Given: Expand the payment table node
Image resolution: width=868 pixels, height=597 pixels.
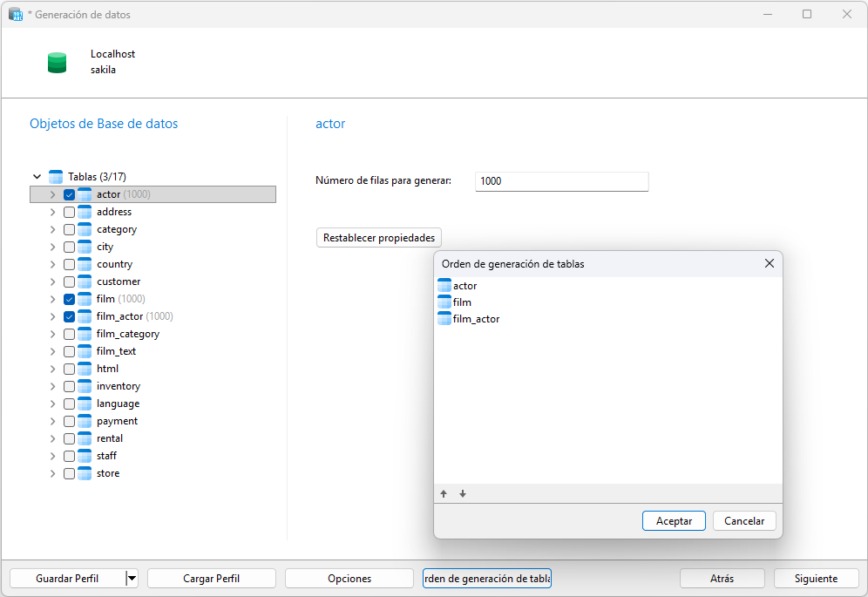Looking at the screenshot, I should click(52, 422).
